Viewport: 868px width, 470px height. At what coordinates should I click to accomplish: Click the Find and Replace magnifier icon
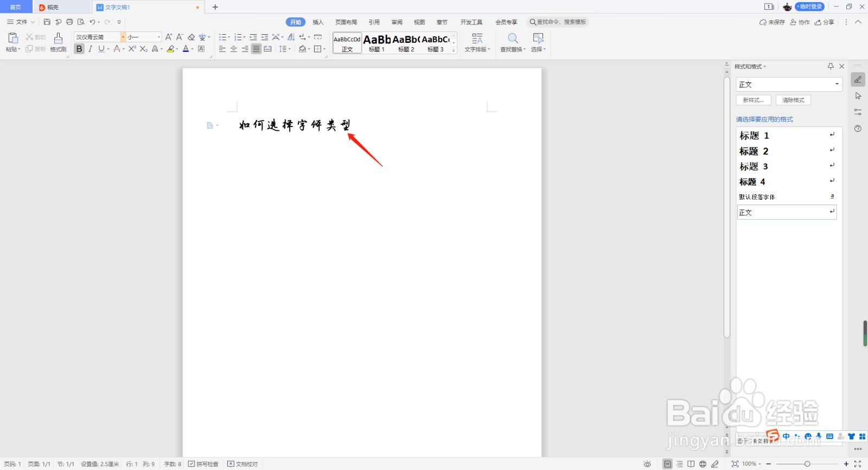513,38
